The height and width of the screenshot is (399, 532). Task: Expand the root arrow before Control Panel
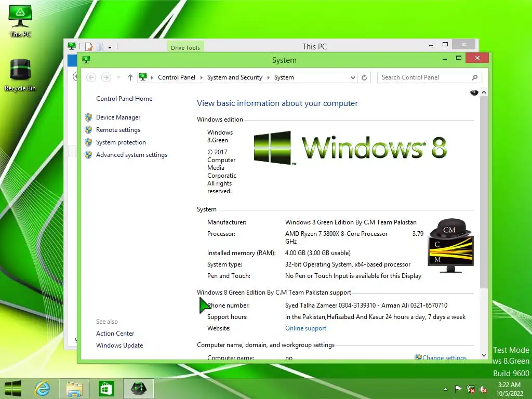152,78
